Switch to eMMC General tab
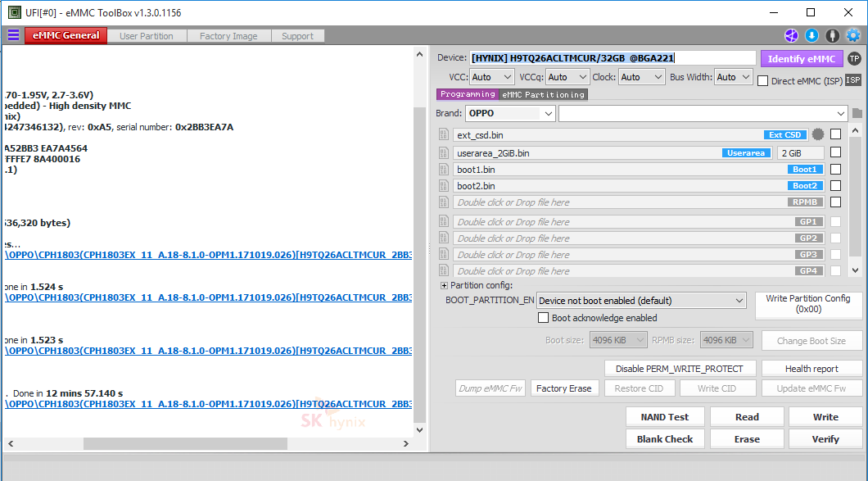This screenshot has height=481, width=868. (x=66, y=35)
